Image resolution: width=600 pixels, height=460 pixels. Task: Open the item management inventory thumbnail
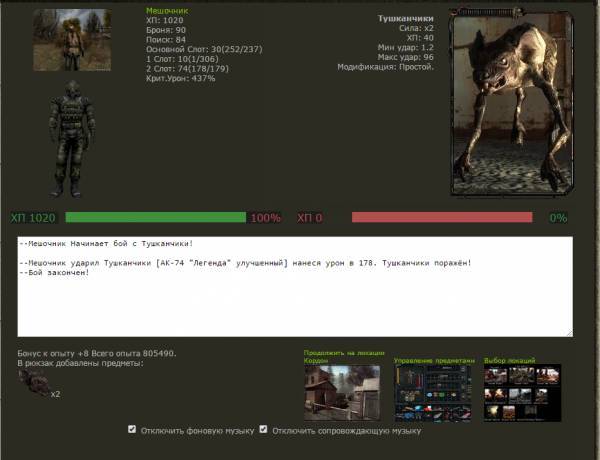(x=432, y=391)
